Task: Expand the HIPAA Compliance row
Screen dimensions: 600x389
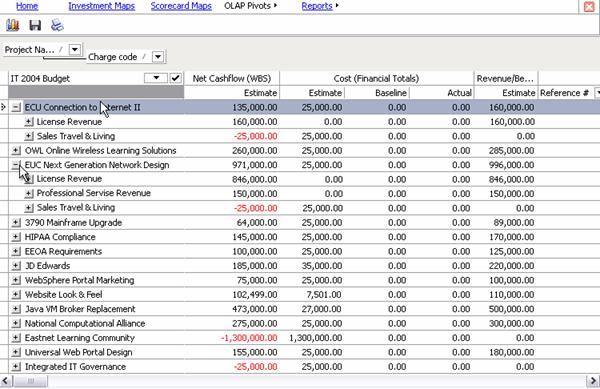Action: point(16,237)
